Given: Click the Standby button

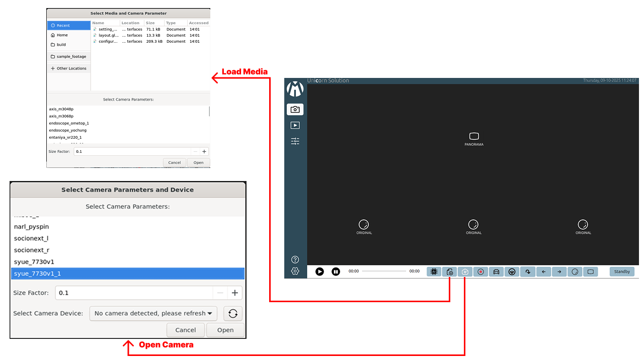Looking at the screenshot, I should [x=622, y=271].
